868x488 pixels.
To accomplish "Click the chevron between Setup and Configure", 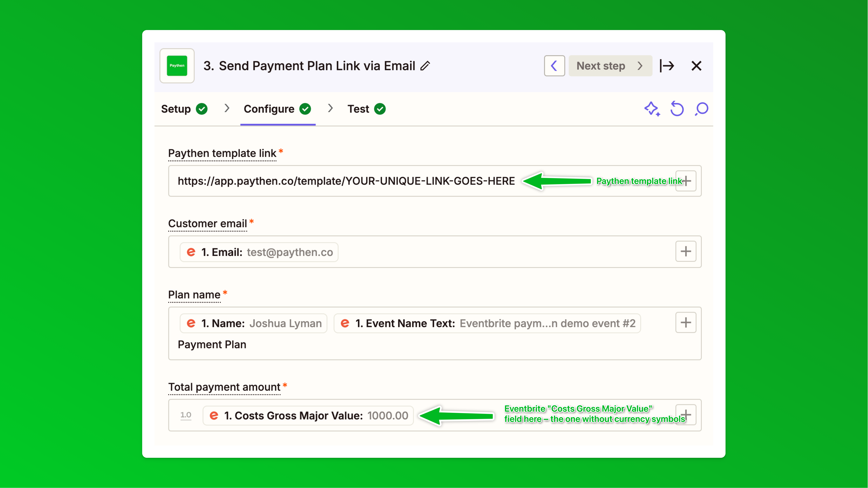I will [227, 108].
